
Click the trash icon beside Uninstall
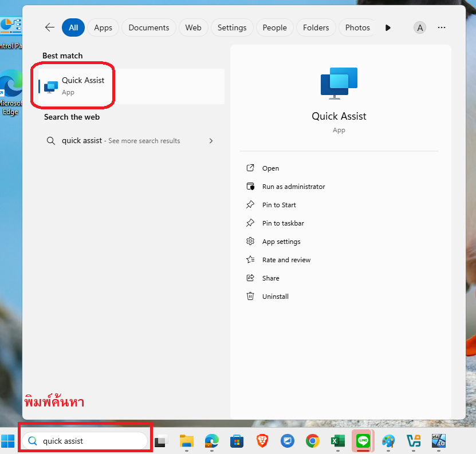coord(250,296)
